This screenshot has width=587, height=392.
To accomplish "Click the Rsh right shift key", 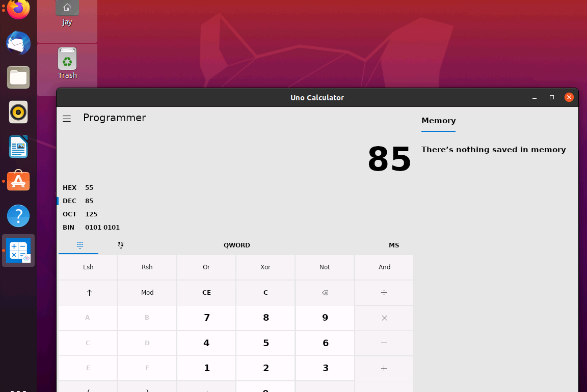I will click(147, 267).
